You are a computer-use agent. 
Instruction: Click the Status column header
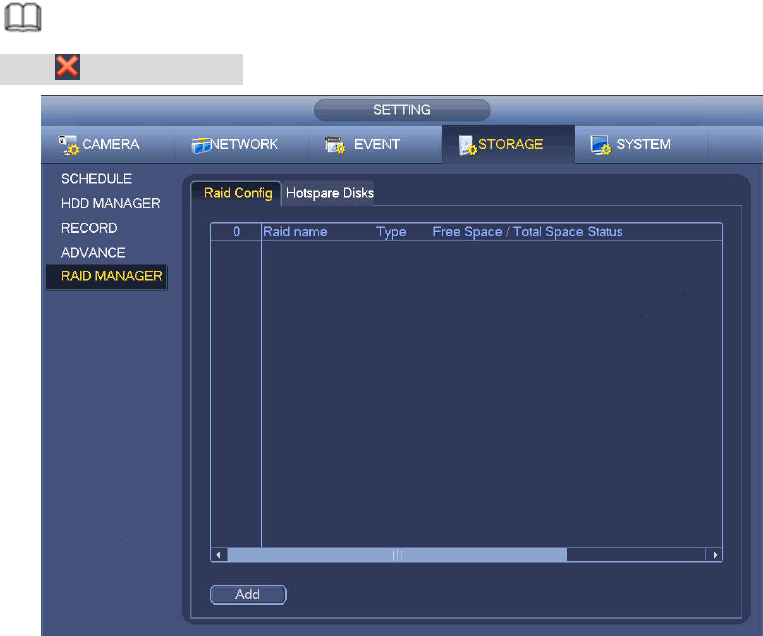pos(605,232)
